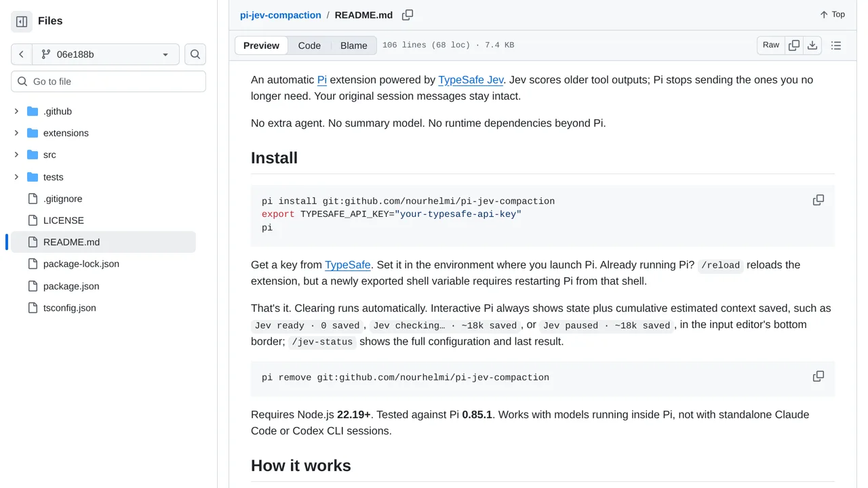Switch to the Blame tab
Viewport: 868px width, 488px height.
353,45
